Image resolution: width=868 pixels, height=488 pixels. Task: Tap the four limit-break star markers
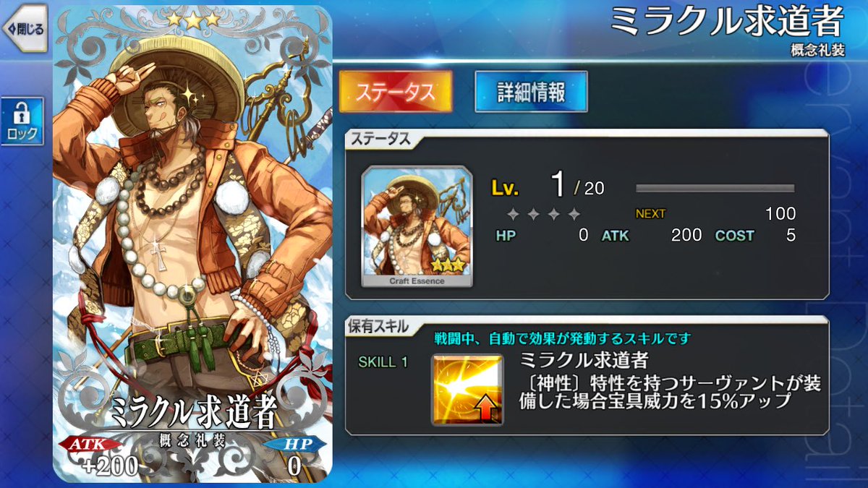543,214
